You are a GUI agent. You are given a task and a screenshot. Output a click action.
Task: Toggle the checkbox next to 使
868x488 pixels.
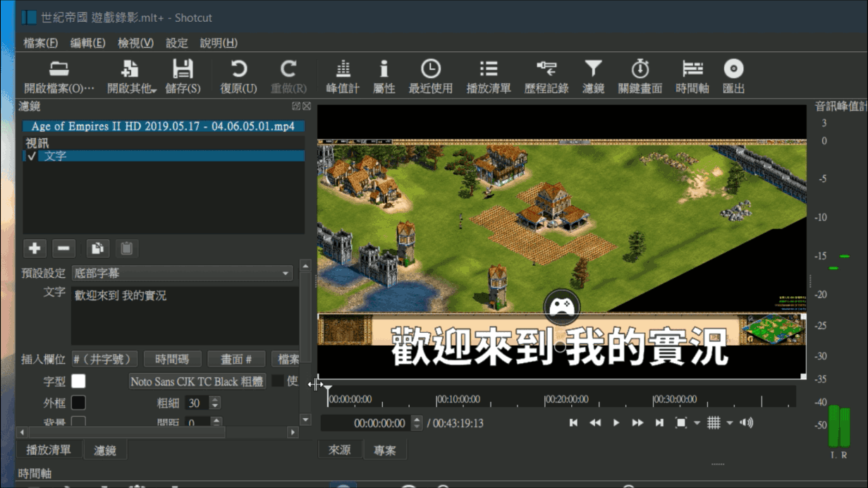(278, 381)
